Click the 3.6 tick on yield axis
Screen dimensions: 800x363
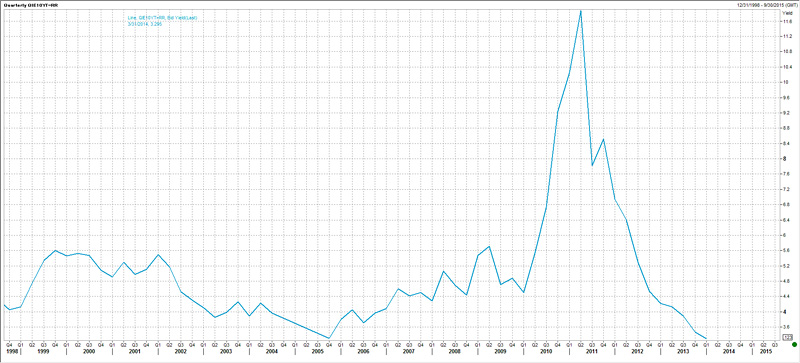(789, 327)
